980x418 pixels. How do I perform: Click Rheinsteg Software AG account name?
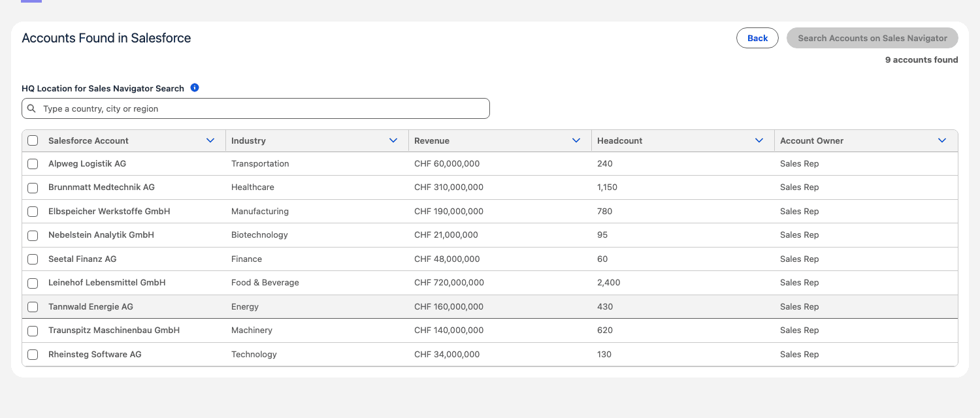(95, 354)
